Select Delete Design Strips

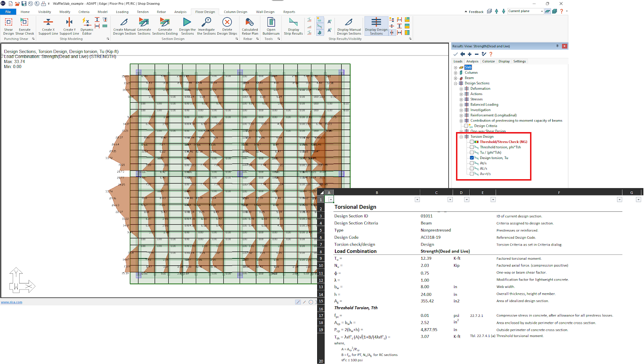tap(227, 25)
